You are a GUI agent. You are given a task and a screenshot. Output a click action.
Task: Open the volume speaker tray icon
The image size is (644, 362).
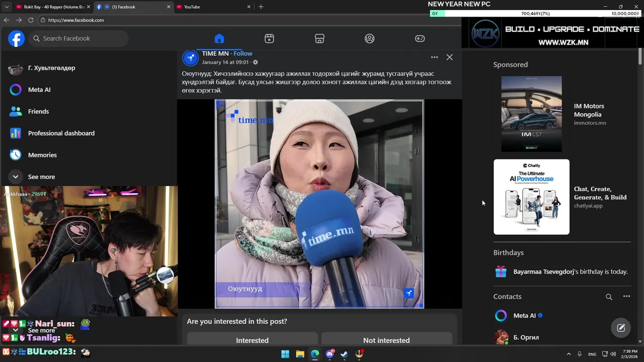613,354
